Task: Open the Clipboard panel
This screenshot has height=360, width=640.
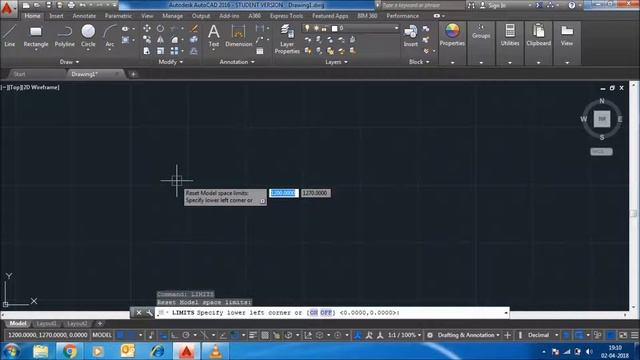Action: point(538,35)
